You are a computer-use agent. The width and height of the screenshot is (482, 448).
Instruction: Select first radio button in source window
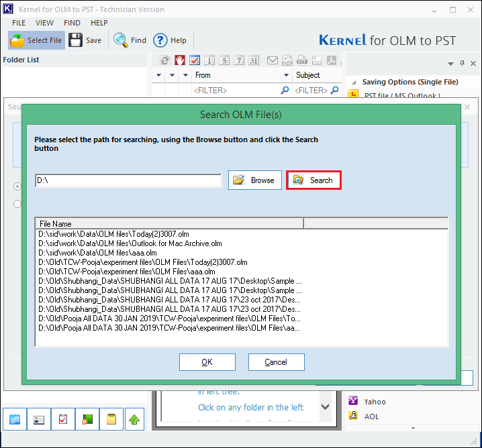(x=17, y=186)
